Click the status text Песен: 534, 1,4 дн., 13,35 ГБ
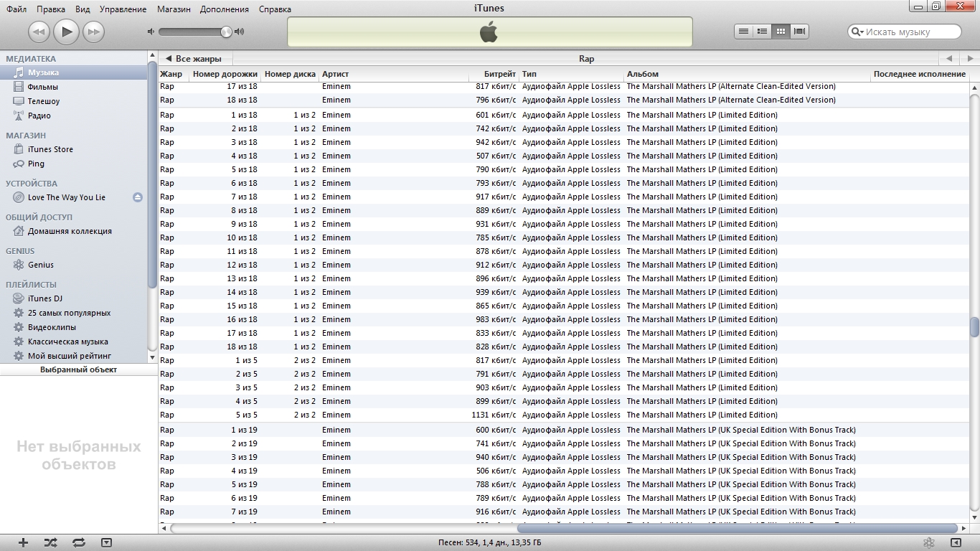 489,543
